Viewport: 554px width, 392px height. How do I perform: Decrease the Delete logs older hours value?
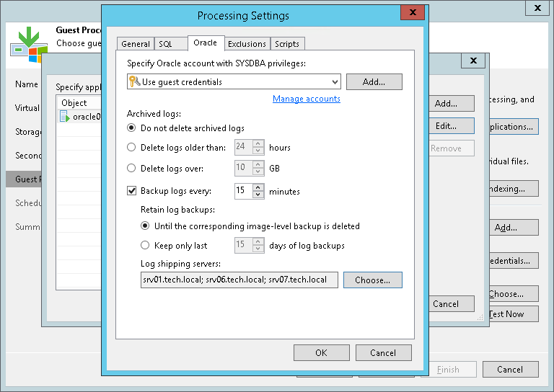pyautogui.click(x=258, y=151)
